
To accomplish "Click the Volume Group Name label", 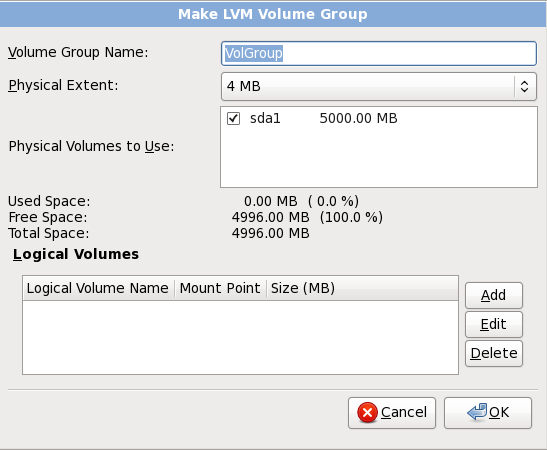I will click(78, 52).
